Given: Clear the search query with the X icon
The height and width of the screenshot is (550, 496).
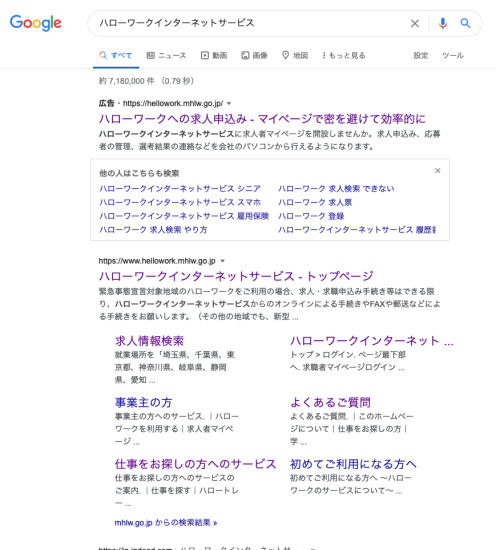Looking at the screenshot, I should coord(415,24).
